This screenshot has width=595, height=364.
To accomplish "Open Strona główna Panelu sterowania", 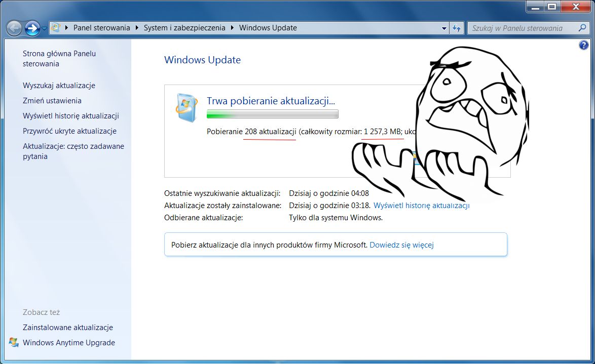I will pos(59,59).
